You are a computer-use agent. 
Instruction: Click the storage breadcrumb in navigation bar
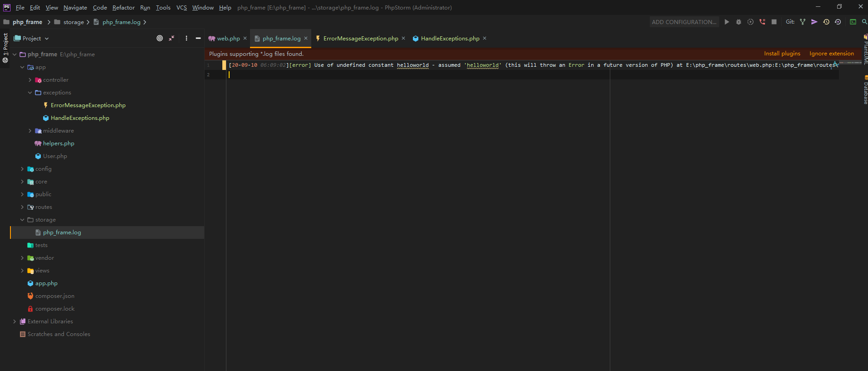[74, 22]
